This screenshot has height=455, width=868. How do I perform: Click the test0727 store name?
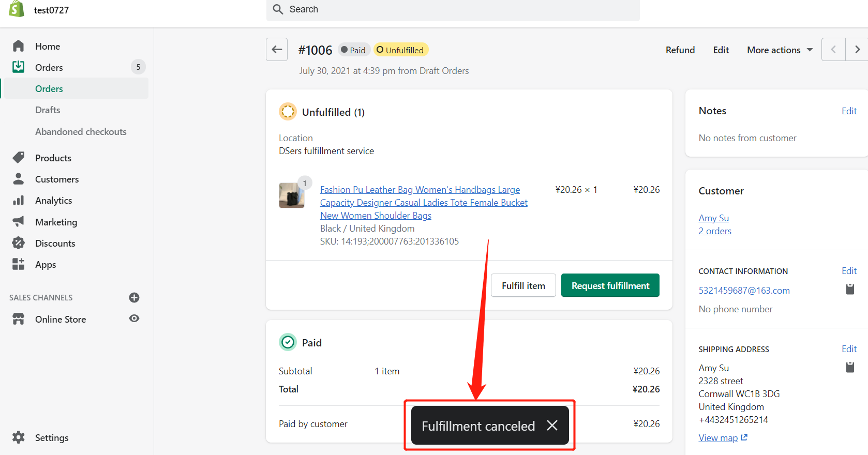click(51, 10)
